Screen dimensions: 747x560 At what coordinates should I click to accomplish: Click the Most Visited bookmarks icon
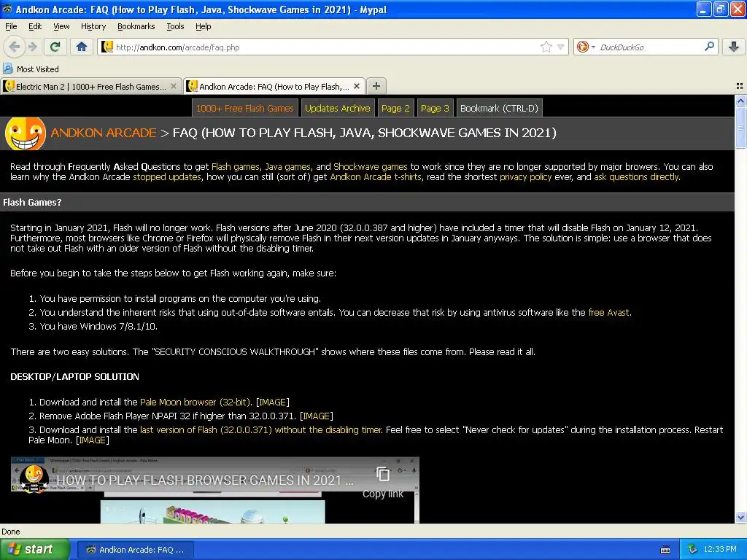click(x=7, y=69)
